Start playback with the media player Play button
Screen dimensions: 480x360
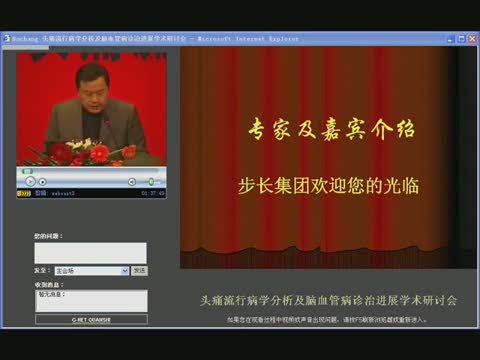[30, 181]
